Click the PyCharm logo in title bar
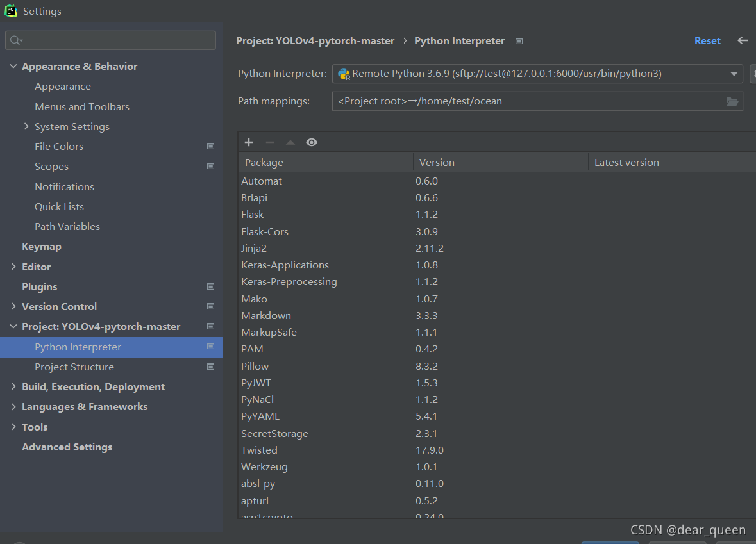The height and width of the screenshot is (544, 756). pos(11,11)
